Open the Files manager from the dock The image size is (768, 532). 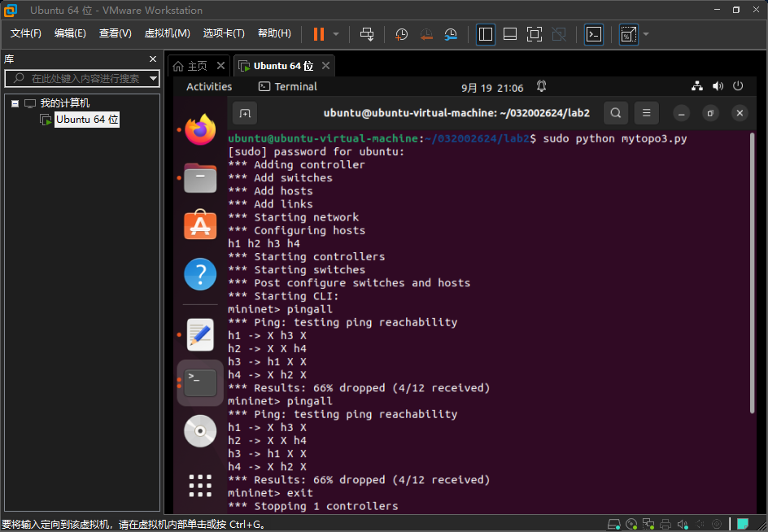click(x=200, y=178)
